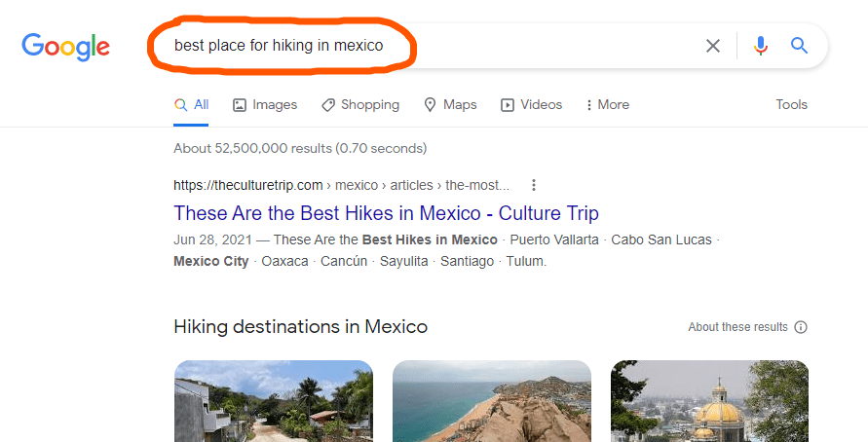This screenshot has height=442, width=868.
Task: Click the Maps pin icon
Action: tap(430, 104)
